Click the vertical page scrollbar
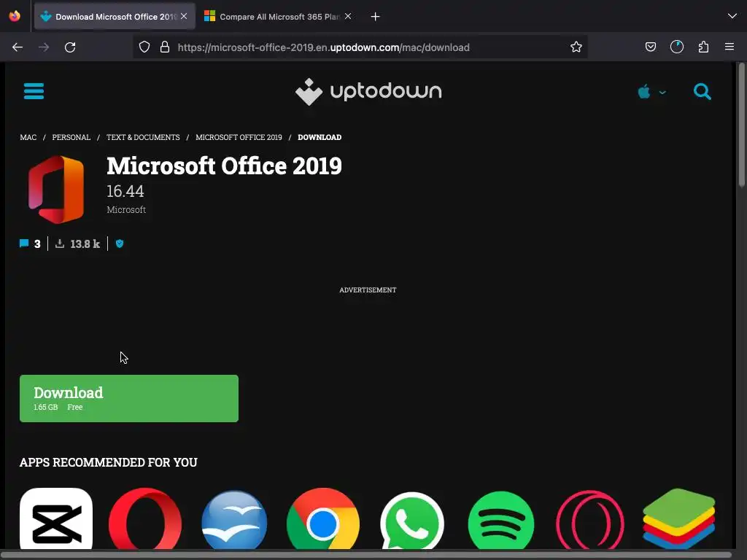The width and height of the screenshot is (747, 560). tap(741, 125)
